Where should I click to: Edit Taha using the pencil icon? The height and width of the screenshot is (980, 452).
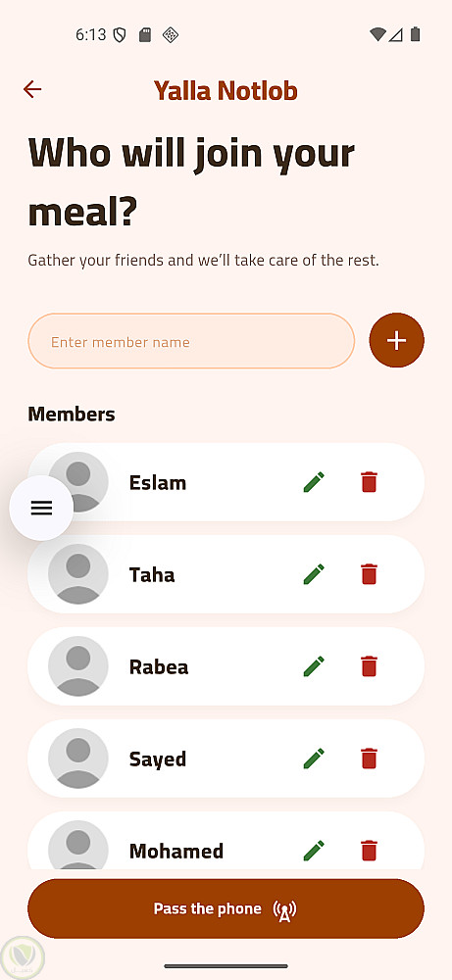314,574
